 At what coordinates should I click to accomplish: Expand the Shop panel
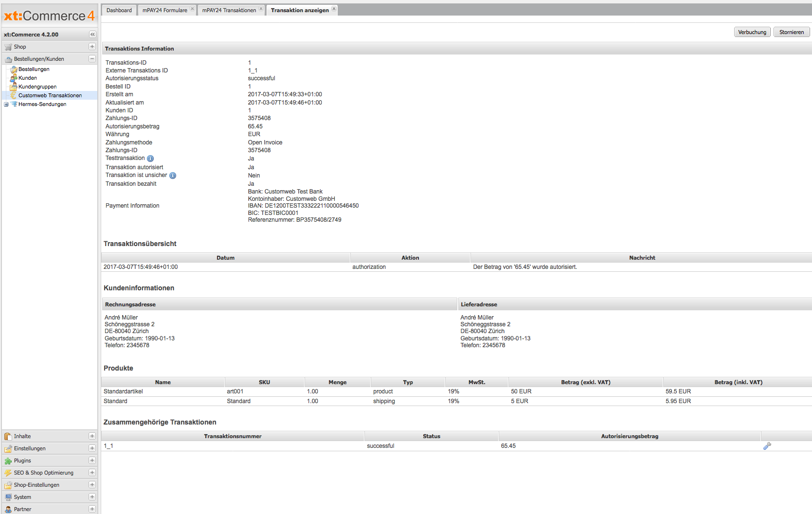tap(92, 47)
